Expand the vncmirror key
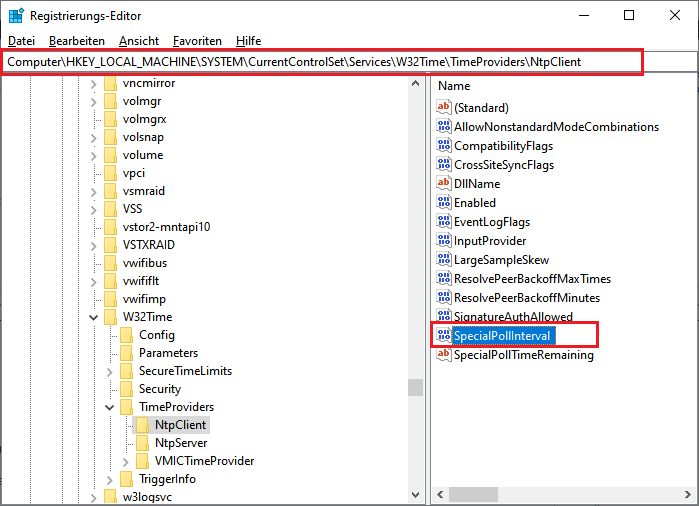 pyautogui.click(x=93, y=83)
